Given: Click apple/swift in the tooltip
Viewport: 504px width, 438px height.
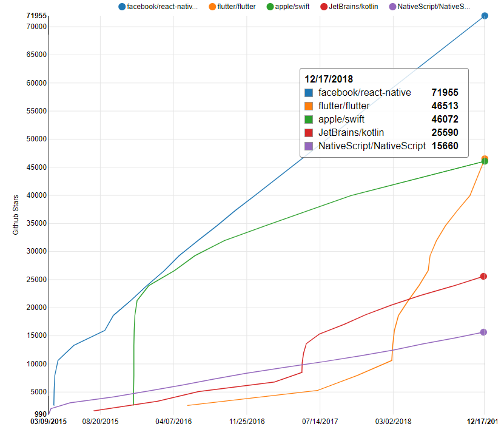Looking at the screenshot, I should [341, 120].
